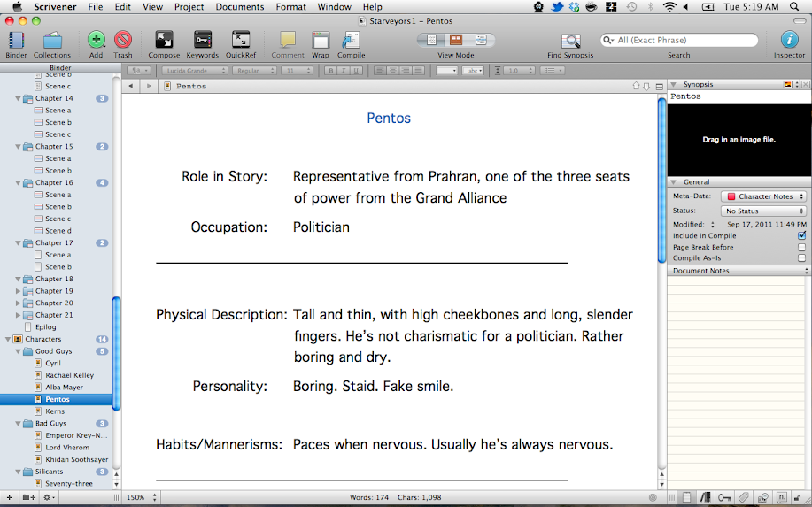812x507 pixels.
Task: Open the Inspector panel icon
Action: 789,41
